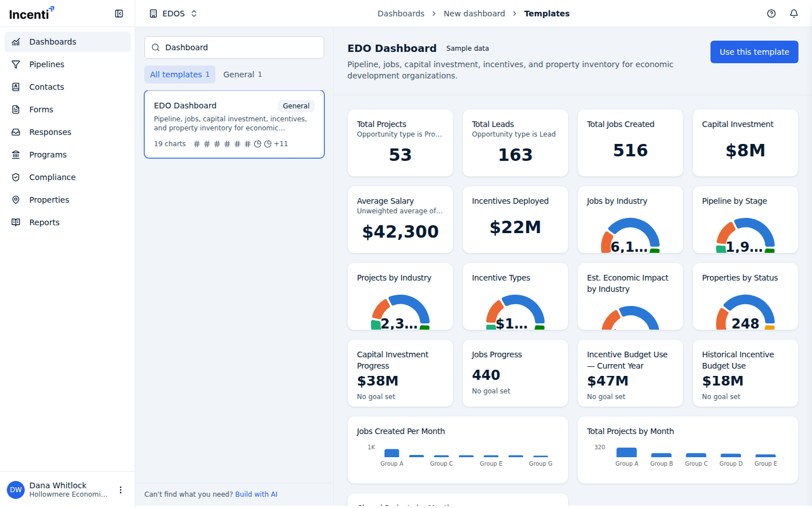This screenshot has height=508, width=812.
Task: Click the Total Leads card showing 163
Action: click(x=515, y=143)
